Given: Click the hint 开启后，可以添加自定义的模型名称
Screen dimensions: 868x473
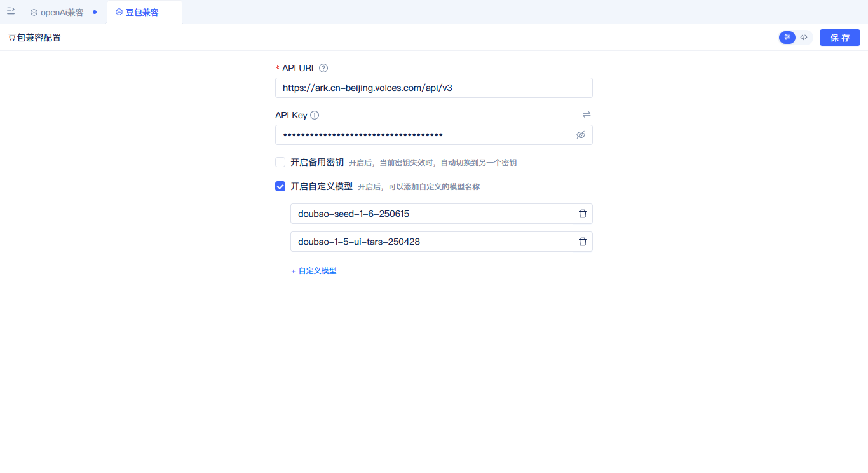Looking at the screenshot, I should [x=419, y=187].
